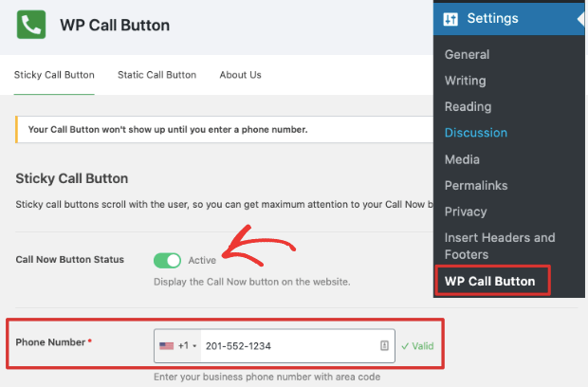Image resolution: width=588 pixels, height=387 pixels.
Task: Open General settings
Action: pos(467,55)
